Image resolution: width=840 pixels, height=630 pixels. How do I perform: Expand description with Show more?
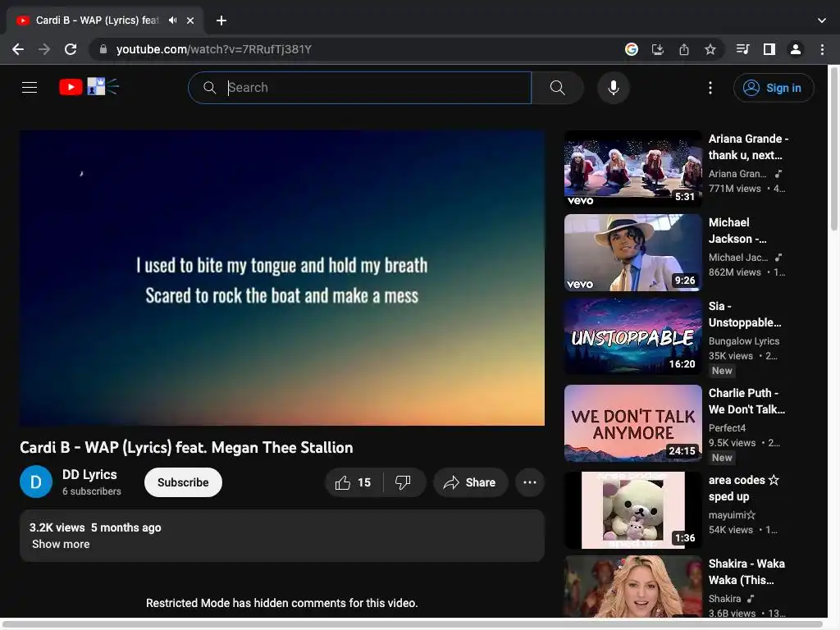[x=61, y=545]
